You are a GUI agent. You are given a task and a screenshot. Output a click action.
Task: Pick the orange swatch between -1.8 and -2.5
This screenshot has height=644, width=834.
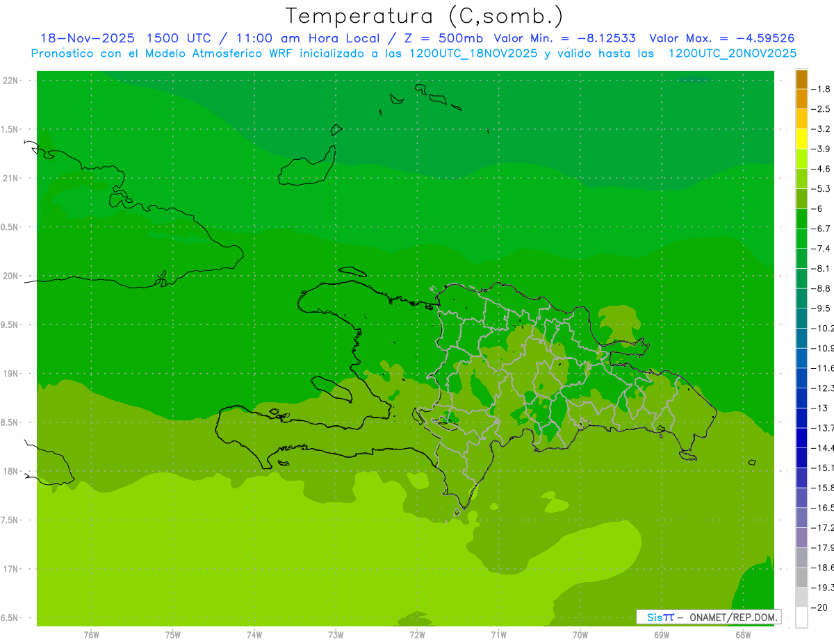click(x=801, y=99)
